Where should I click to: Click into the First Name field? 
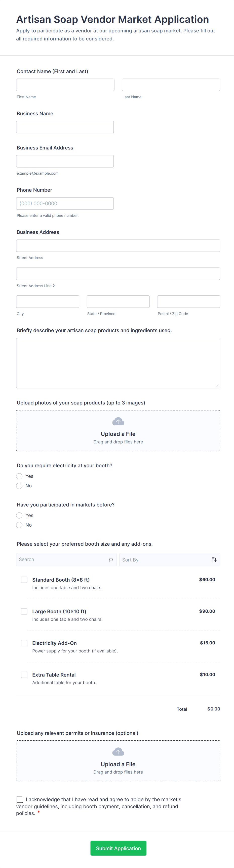65,85
